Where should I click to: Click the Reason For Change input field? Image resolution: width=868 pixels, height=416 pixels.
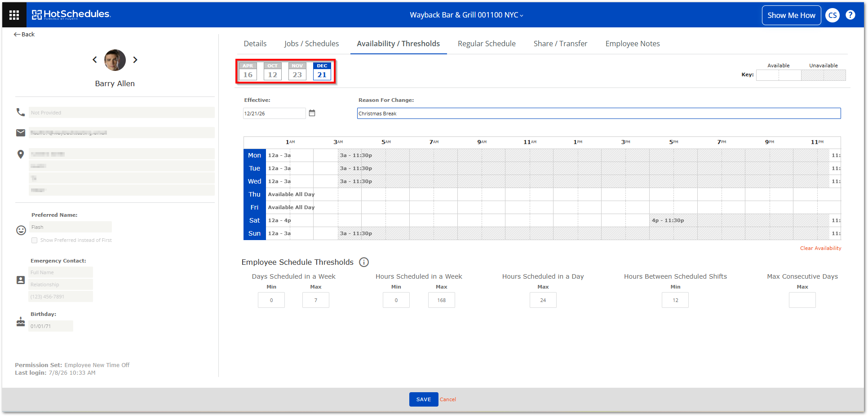click(x=599, y=114)
